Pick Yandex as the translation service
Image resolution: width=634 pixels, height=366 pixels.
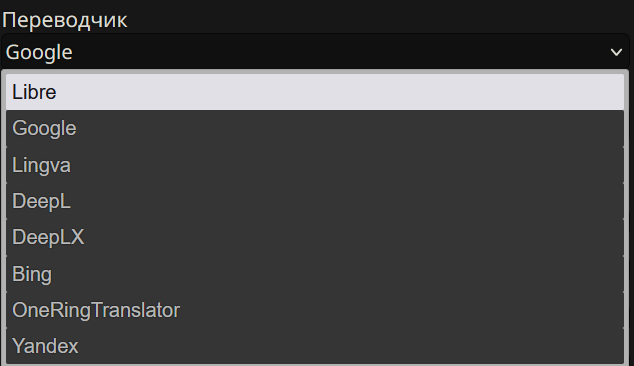pyautogui.click(x=315, y=346)
